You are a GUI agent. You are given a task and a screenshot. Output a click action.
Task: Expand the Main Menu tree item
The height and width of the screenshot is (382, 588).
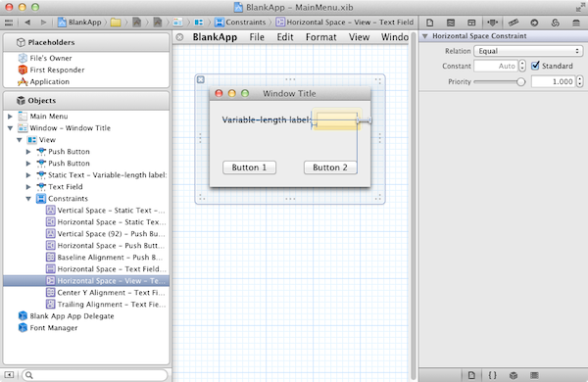(x=10, y=117)
